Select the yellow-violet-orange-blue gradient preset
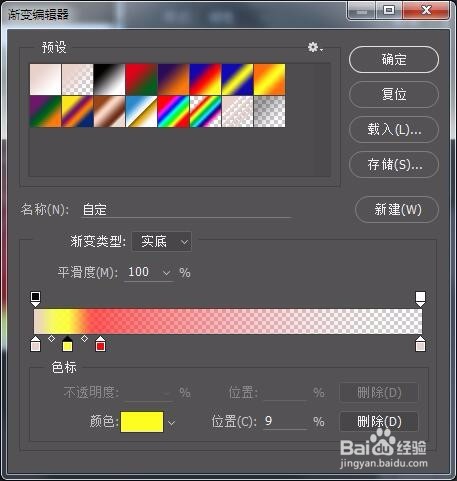The height and width of the screenshot is (481, 457). 77,111
